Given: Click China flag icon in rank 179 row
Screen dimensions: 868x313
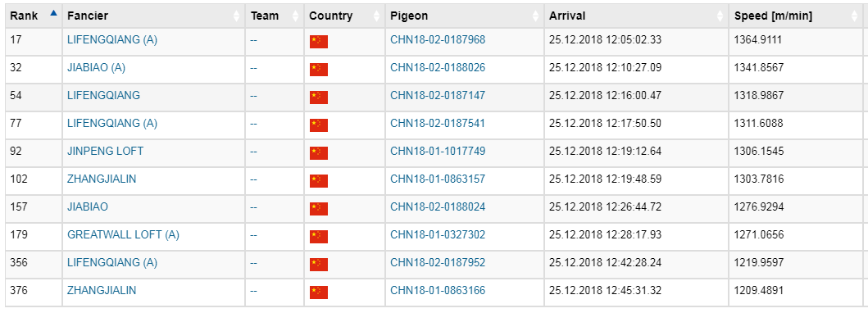Looking at the screenshot, I should click(318, 237).
